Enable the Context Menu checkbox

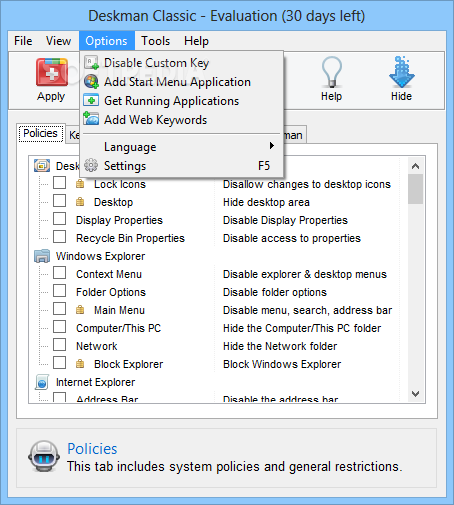(59, 273)
